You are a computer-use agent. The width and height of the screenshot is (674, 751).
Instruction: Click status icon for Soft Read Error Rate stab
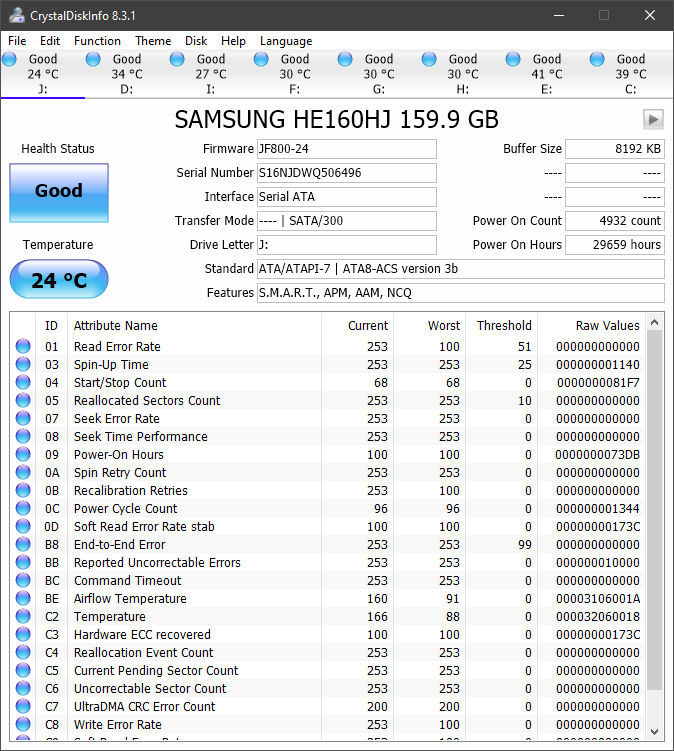23,526
